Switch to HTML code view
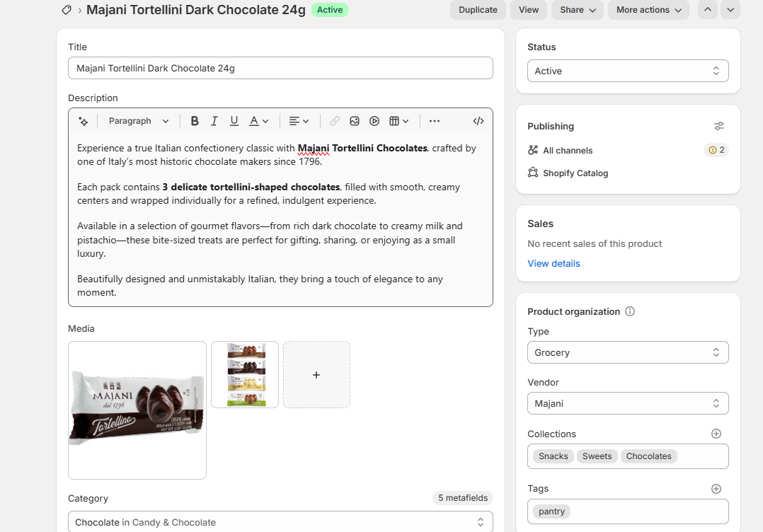Screen dimensions: 763x532 (x=478, y=121)
